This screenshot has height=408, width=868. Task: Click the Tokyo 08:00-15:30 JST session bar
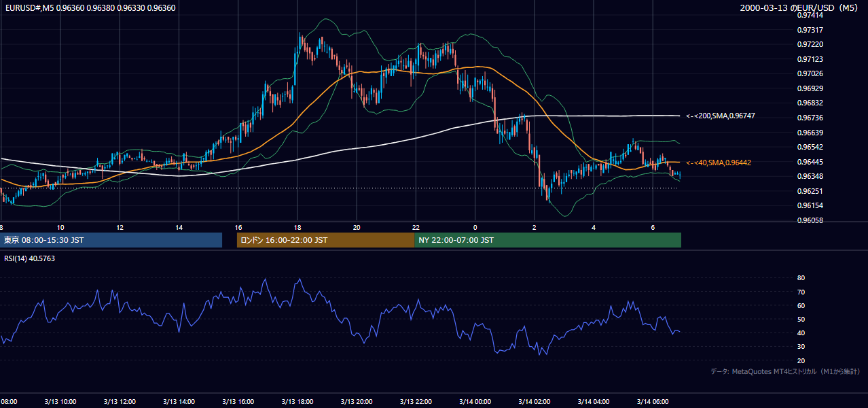(111, 240)
